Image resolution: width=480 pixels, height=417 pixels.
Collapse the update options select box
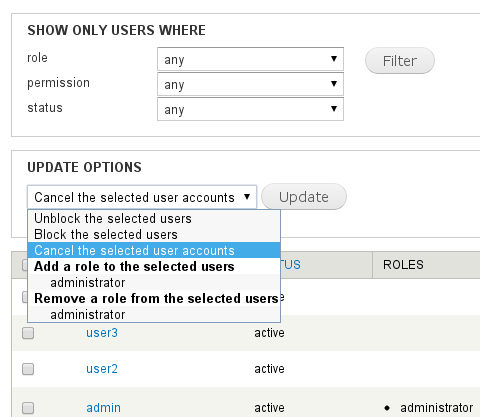[x=142, y=197]
